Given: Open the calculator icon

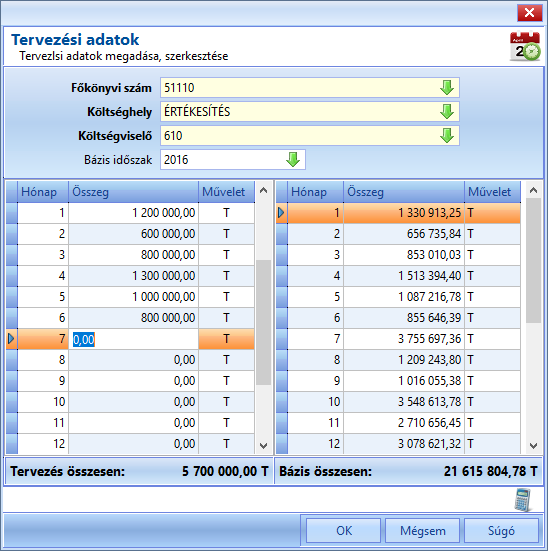Looking at the screenshot, I should 523,500.
